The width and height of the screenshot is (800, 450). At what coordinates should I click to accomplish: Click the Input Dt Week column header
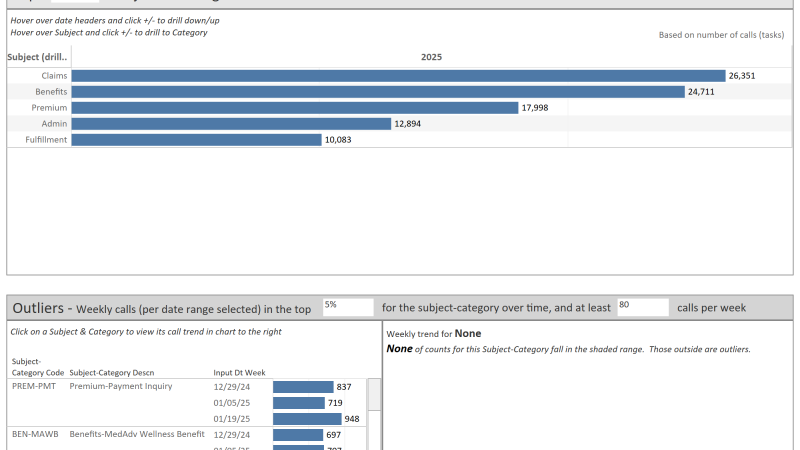[x=238, y=372]
